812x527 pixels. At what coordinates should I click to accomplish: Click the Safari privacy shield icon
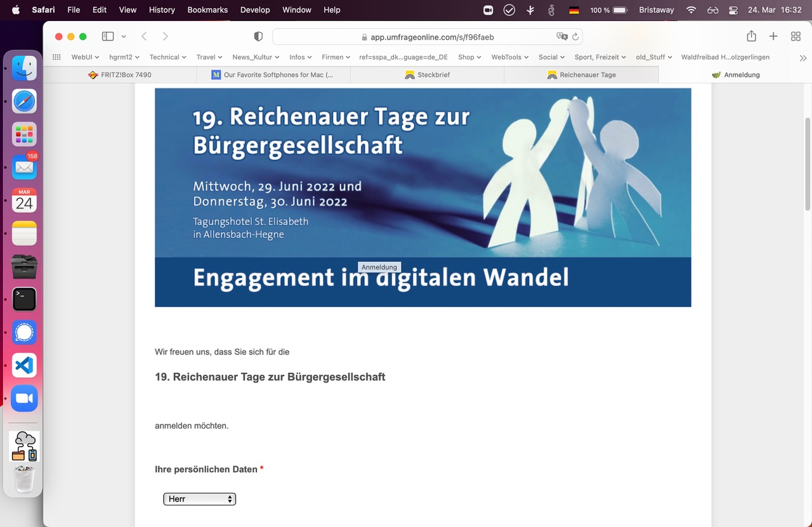coord(258,37)
